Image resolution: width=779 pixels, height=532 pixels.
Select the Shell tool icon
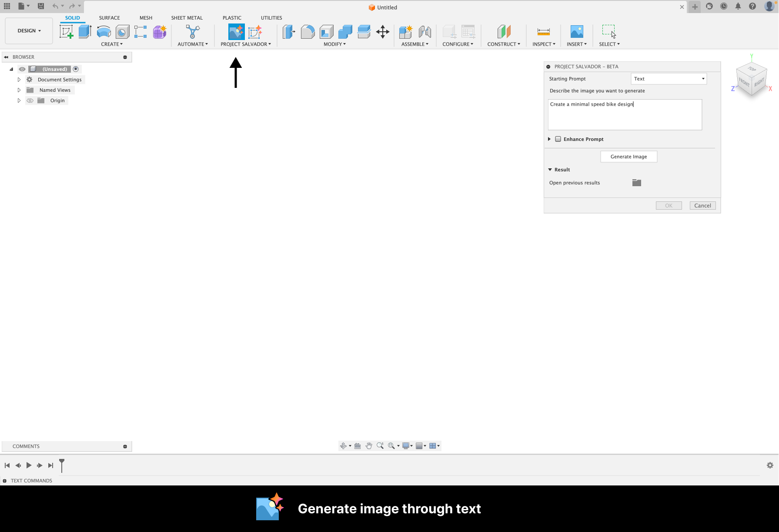point(326,32)
